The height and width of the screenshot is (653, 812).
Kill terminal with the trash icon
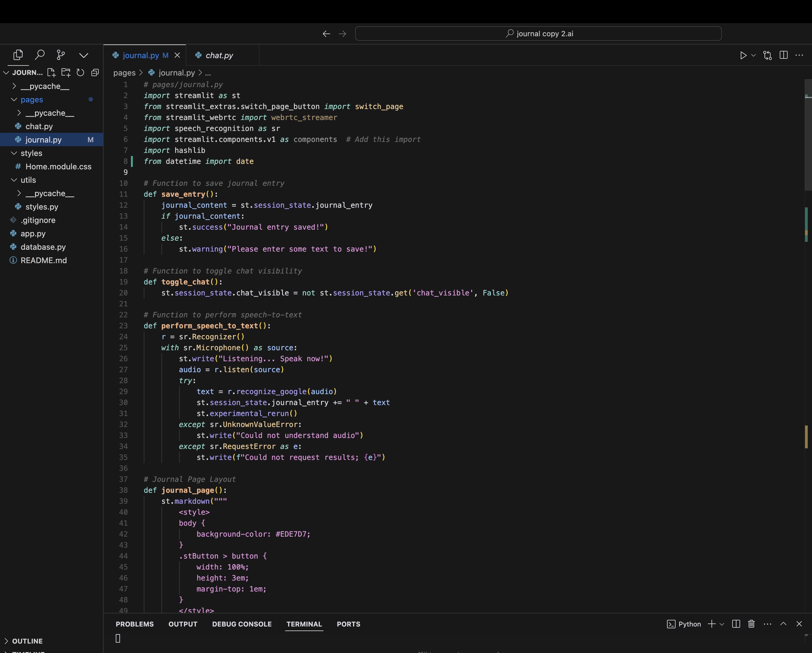pyautogui.click(x=751, y=624)
